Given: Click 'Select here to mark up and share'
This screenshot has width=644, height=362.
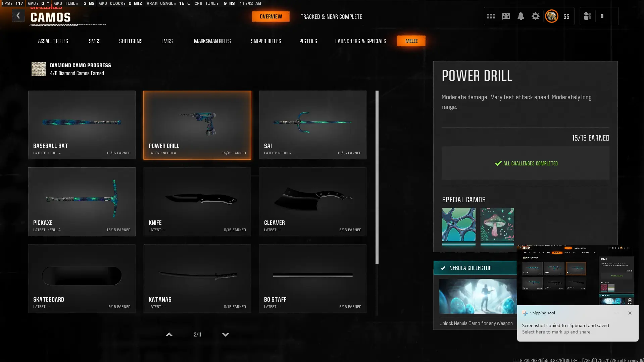Looking at the screenshot, I should 557,332.
